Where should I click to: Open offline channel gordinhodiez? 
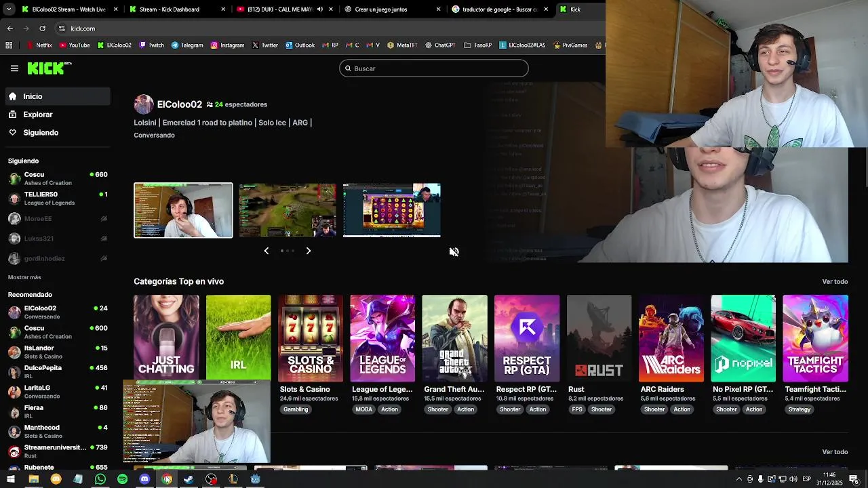(x=58, y=259)
